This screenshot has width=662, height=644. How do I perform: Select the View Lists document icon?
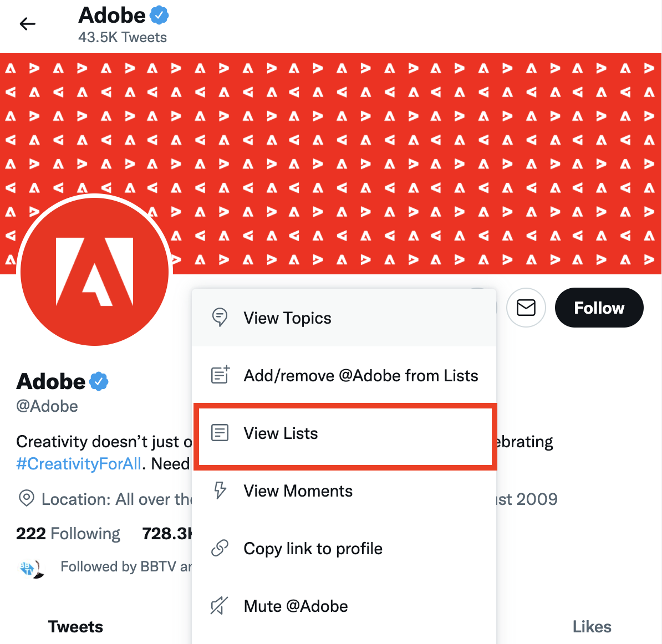[220, 432]
